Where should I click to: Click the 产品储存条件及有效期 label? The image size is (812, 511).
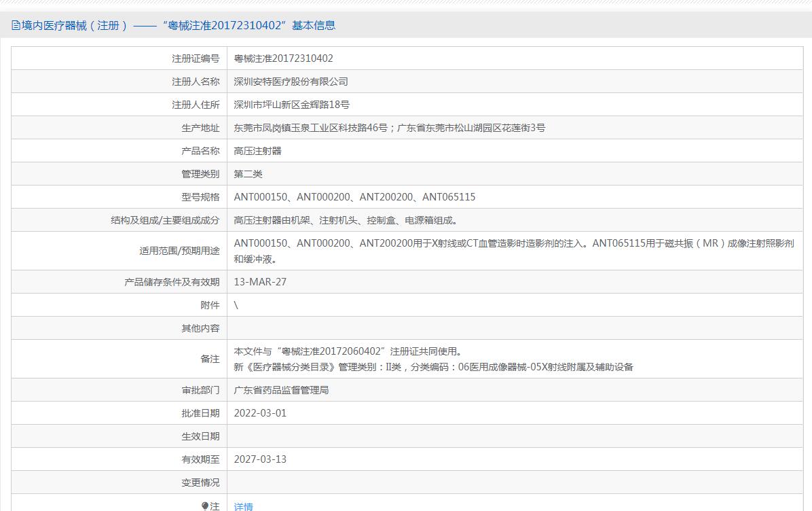click(172, 282)
